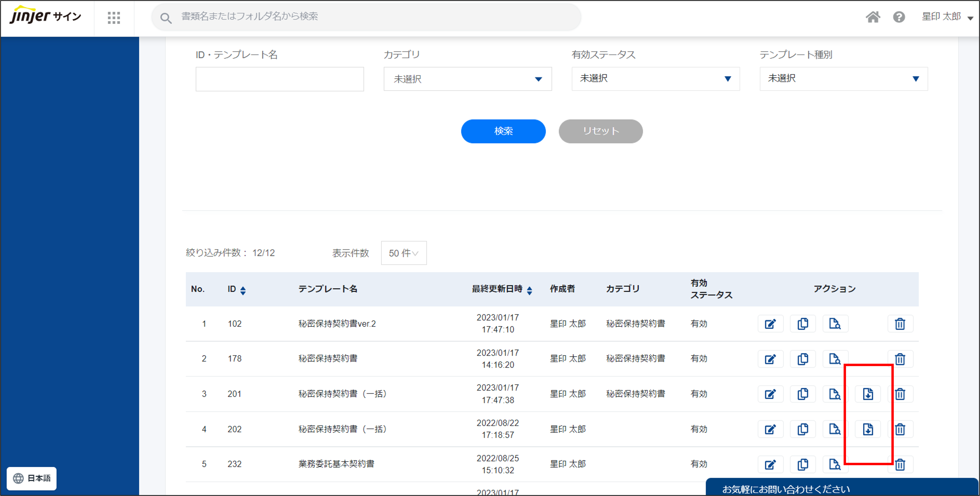Screen dimensions: 980x496
Task: Open the apps grid menu icon
Action: [114, 17]
